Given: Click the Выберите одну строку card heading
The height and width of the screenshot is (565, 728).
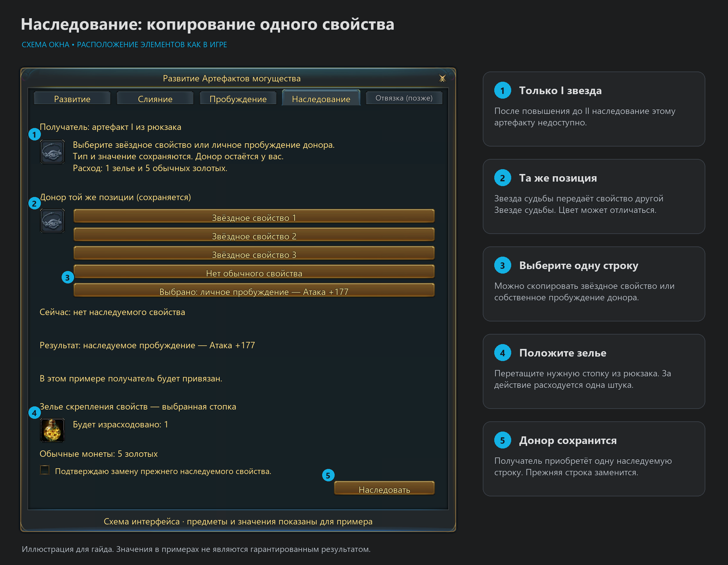Looking at the screenshot, I should [579, 265].
